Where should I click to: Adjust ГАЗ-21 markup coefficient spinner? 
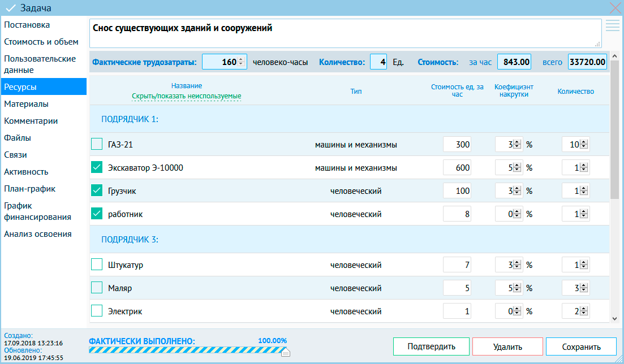click(x=517, y=144)
